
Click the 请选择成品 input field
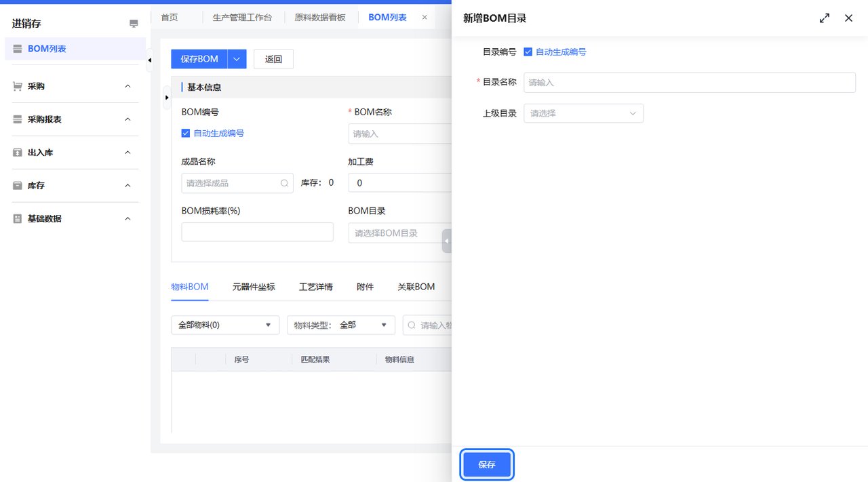[237, 183]
